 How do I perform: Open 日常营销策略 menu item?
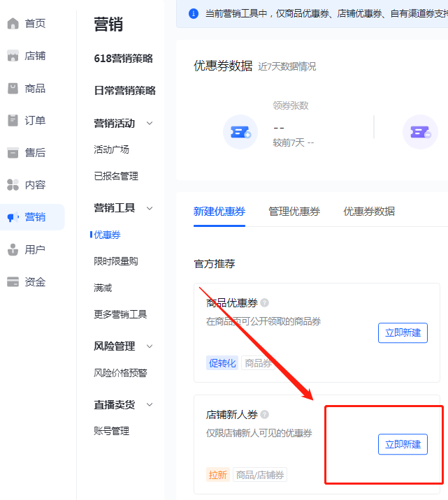[125, 91]
